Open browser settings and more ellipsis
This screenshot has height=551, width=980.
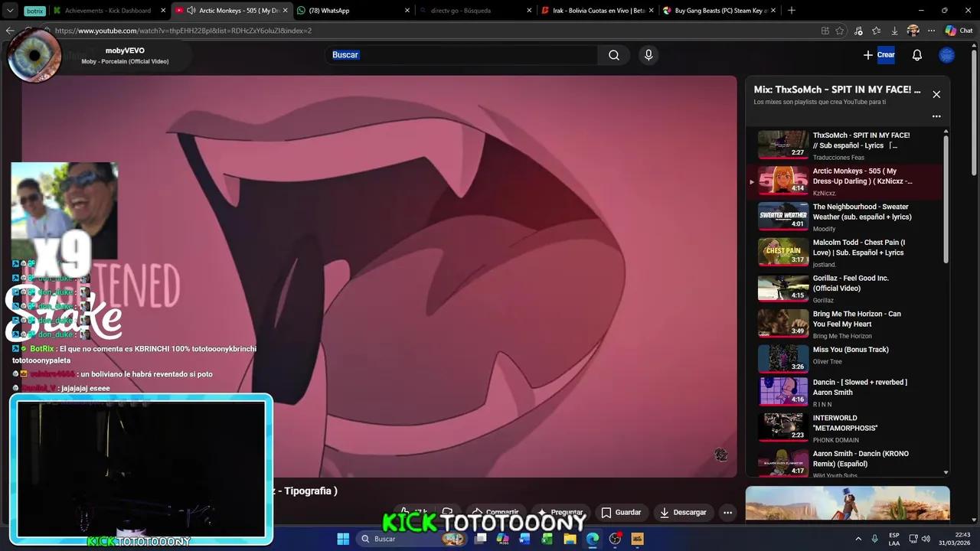tap(931, 31)
